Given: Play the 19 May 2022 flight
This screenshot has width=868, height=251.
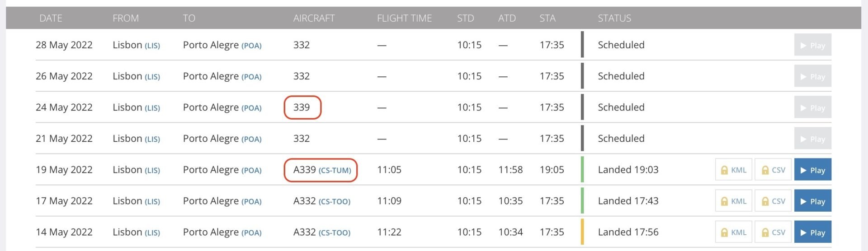Looking at the screenshot, I should click(x=812, y=170).
